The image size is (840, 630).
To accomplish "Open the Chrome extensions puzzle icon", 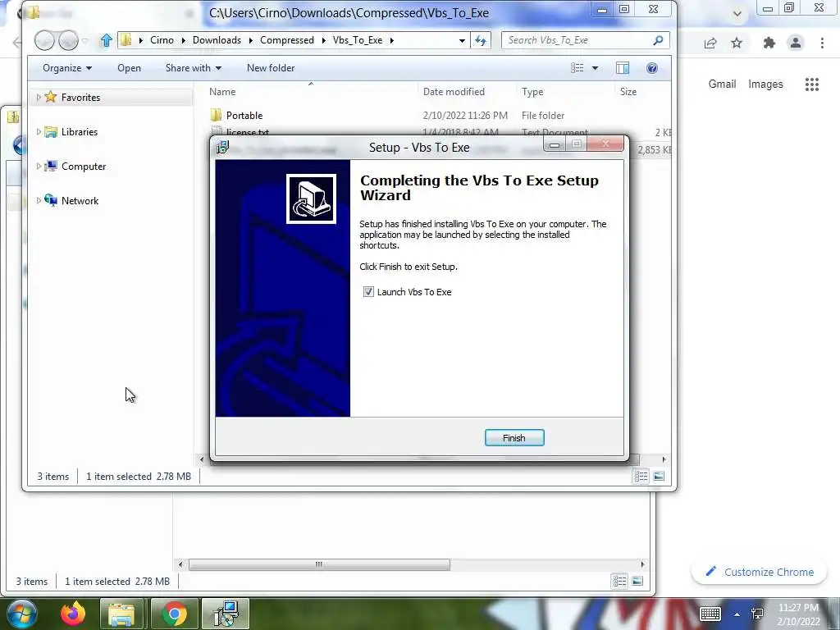I will tap(769, 43).
